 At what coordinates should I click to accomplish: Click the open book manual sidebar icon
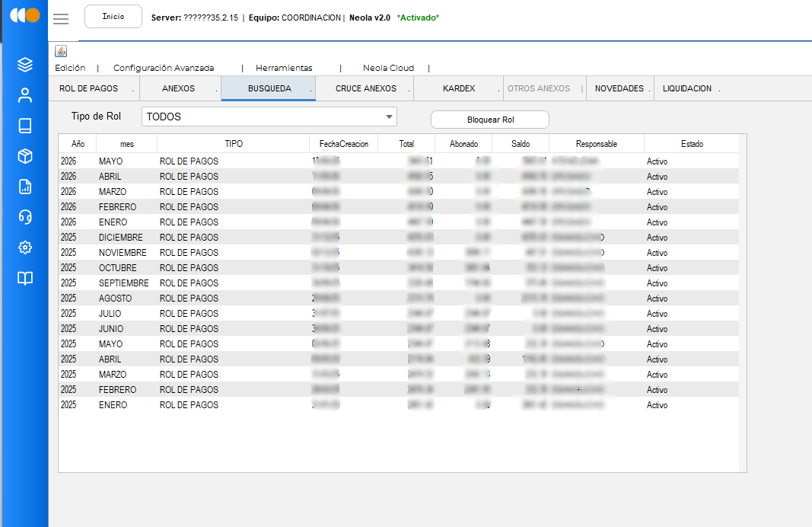click(x=25, y=278)
